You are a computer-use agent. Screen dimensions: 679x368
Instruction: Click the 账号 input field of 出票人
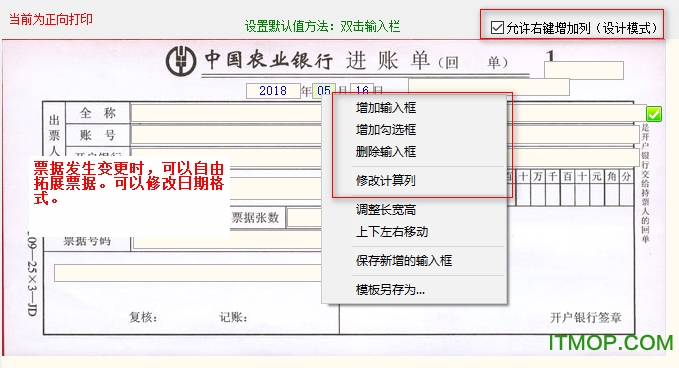click(226, 135)
